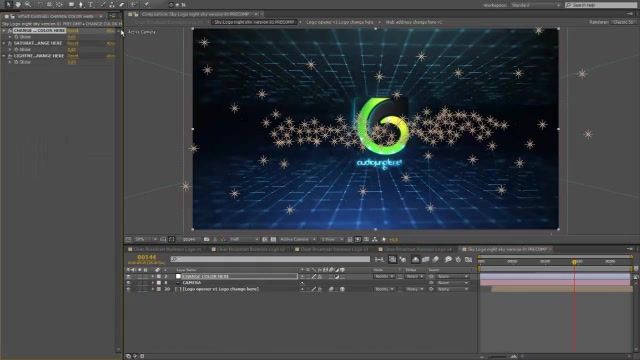Select the Hand tool in the toolbar
This screenshot has height=360, width=640.
point(18,4)
